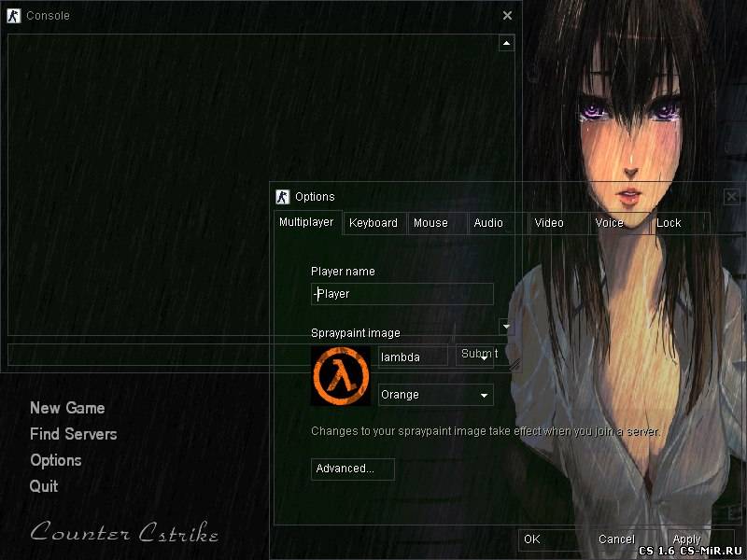Switch to the Multiplayer tab
747x560 pixels.
(x=306, y=222)
